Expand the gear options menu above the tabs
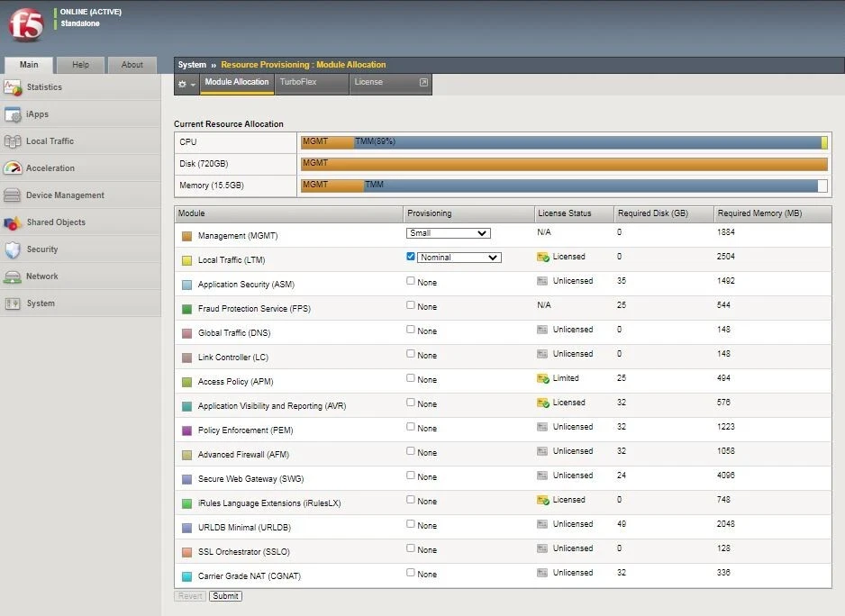This screenshot has height=616, width=845. (x=186, y=82)
